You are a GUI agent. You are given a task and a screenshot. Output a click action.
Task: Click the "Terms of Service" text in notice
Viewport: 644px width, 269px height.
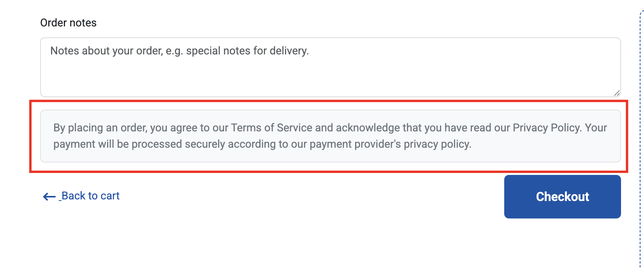pyautogui.click(x=272, y=128)
